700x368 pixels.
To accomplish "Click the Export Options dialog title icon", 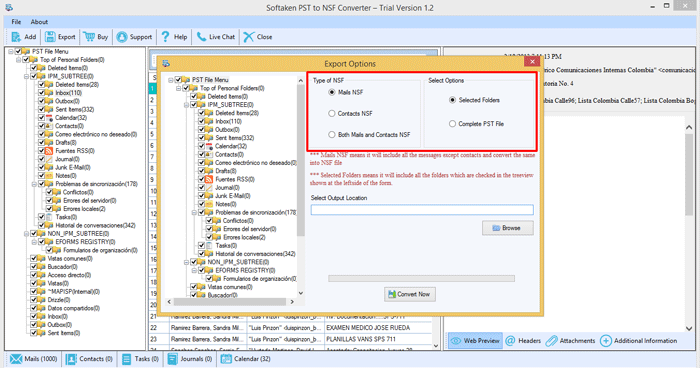I will [166, 63].
